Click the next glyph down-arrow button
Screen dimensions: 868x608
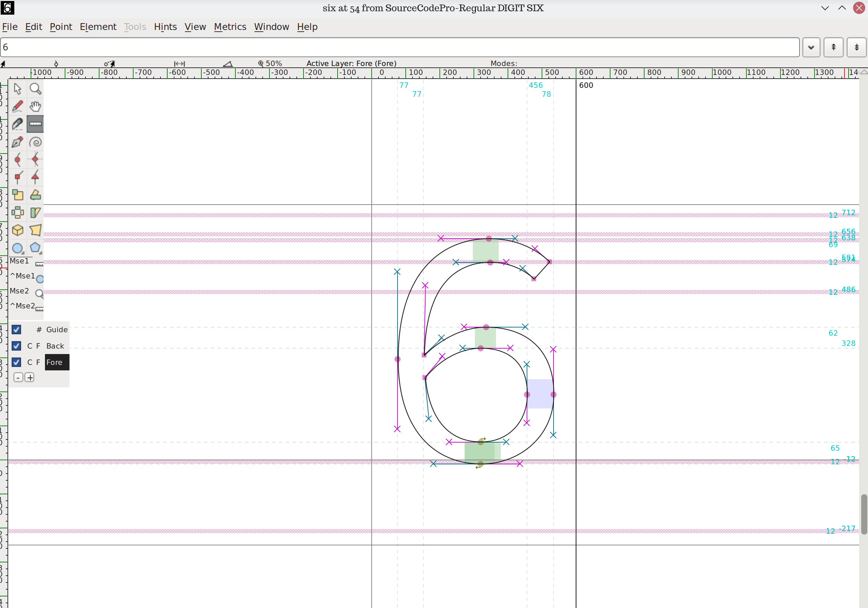coord(856,47)
